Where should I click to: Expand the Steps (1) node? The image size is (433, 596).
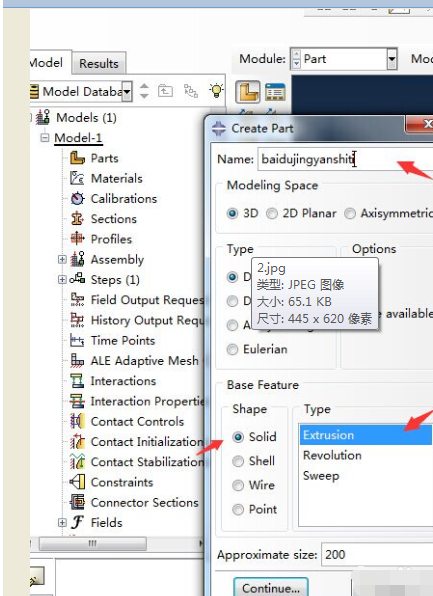pos(62,280)
